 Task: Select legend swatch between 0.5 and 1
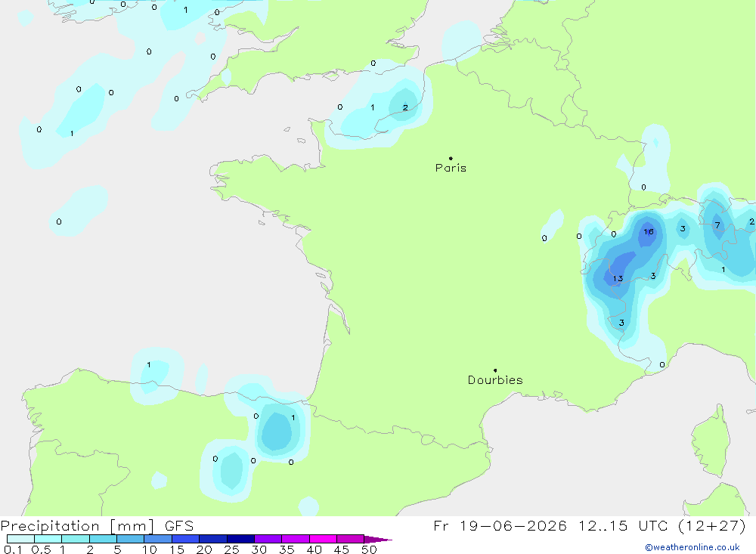(x=48, y=539)
